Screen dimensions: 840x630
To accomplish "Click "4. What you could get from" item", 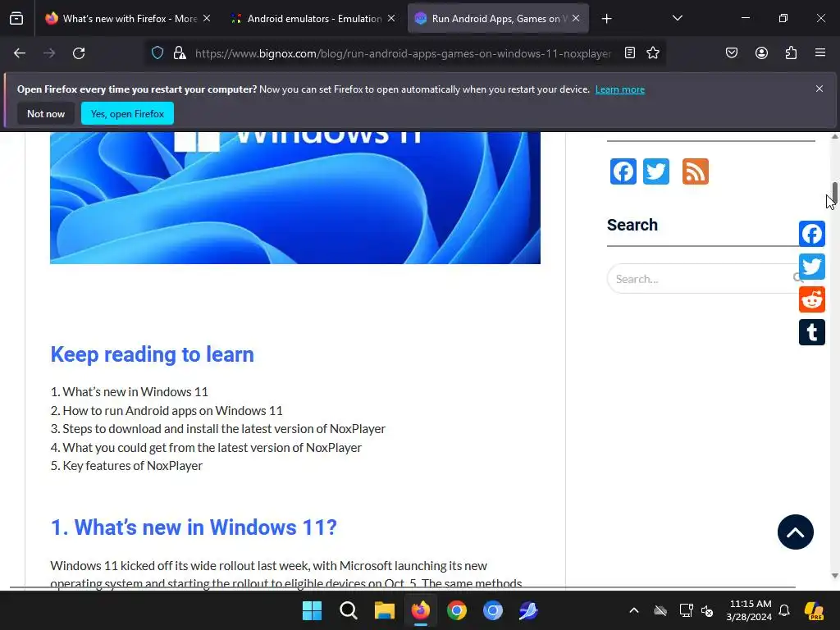I will [x=206, y=447].
